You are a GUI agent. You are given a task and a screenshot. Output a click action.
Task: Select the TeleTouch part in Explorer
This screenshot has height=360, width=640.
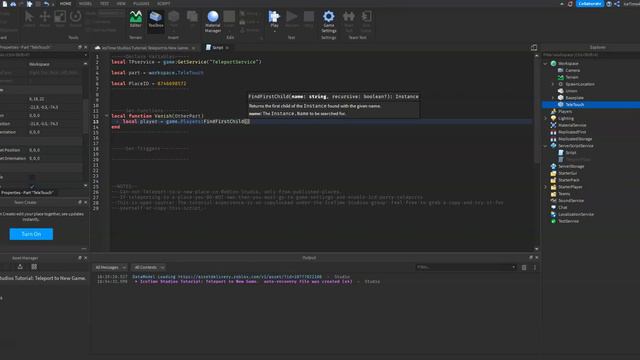(575, 105)
